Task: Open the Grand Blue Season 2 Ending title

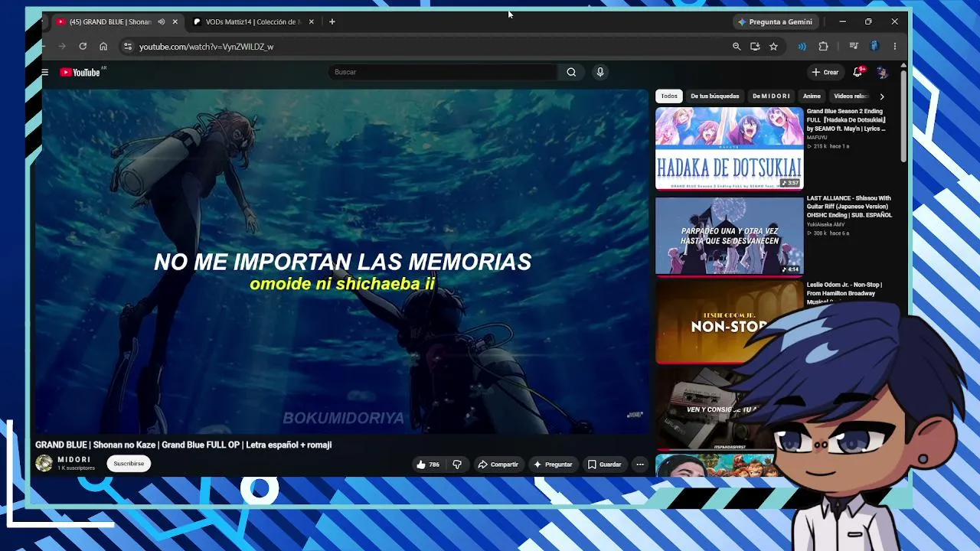Action: 846,120
